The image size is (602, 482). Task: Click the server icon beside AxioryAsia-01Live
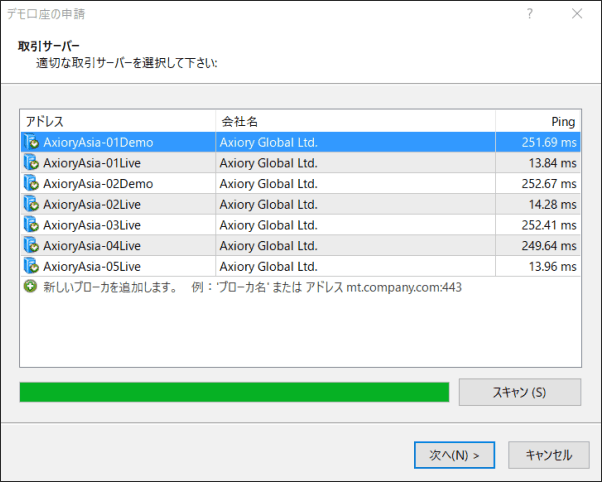[x=31, y=163]
